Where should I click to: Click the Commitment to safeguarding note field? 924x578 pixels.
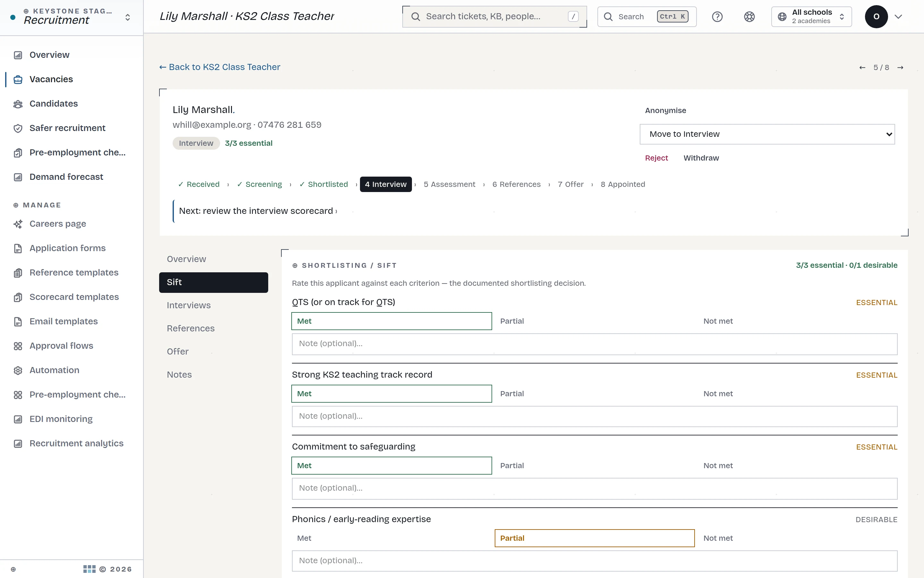[595, 488]
